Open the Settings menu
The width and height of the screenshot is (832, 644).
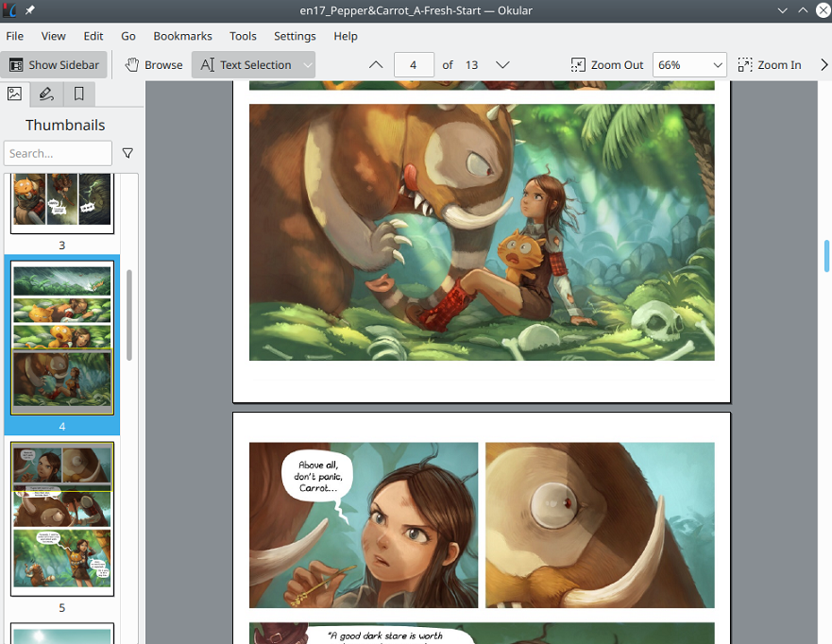click(x=295, y=36)
